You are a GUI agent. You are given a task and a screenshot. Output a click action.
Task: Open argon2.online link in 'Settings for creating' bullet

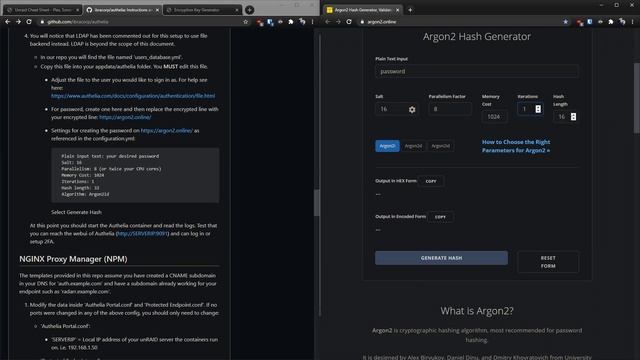167,131
